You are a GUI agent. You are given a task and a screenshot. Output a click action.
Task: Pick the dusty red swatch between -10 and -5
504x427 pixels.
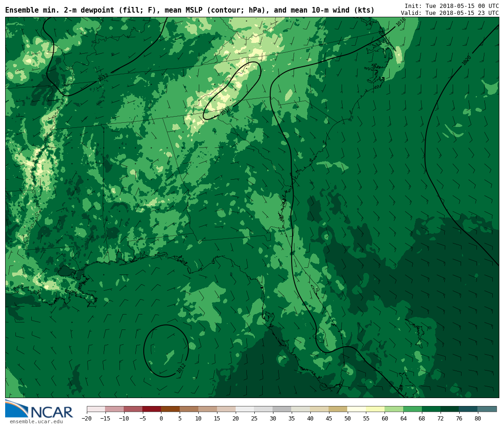coord(133,409)
